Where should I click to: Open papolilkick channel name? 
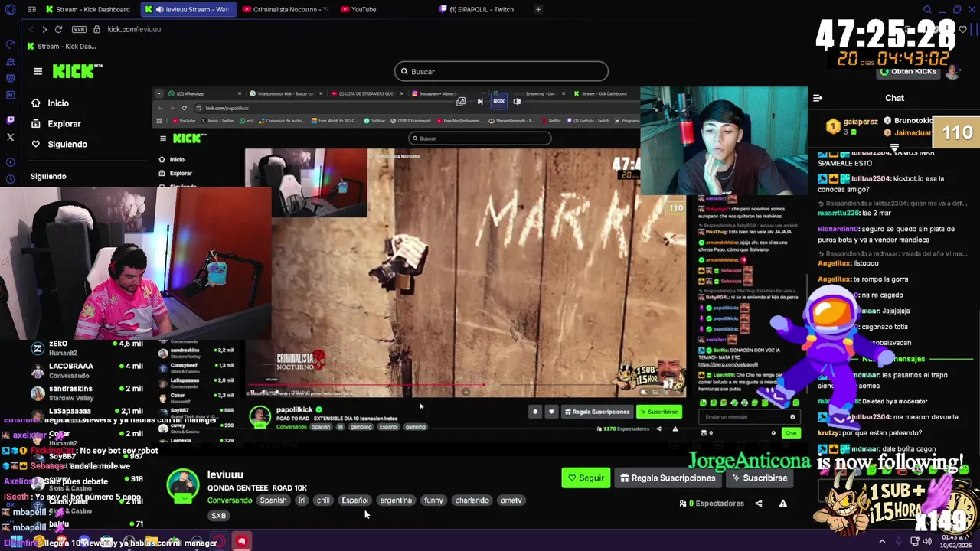294,410
